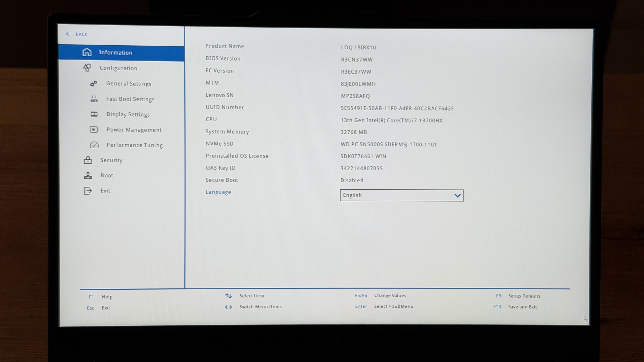Select the Language setting label
Viewport: 644px width, 362px height.
click(x=218, y=192)
